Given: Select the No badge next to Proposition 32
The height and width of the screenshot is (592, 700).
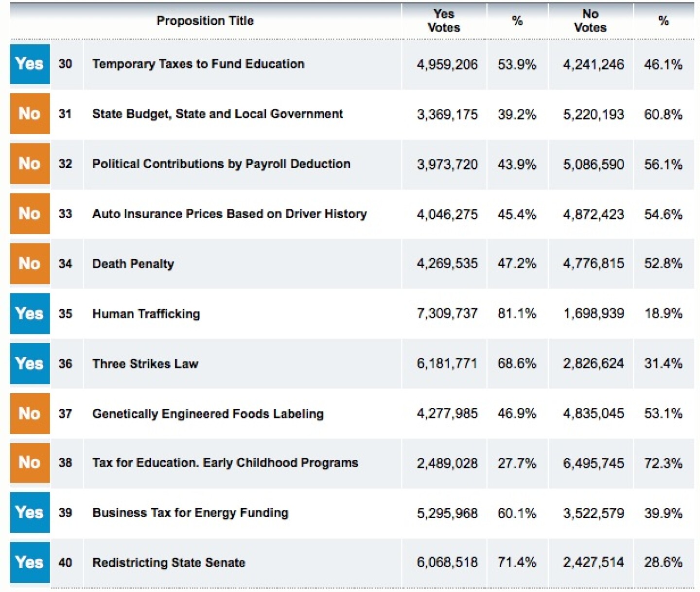Looking at the screenshot, I should tap(30, 164).
